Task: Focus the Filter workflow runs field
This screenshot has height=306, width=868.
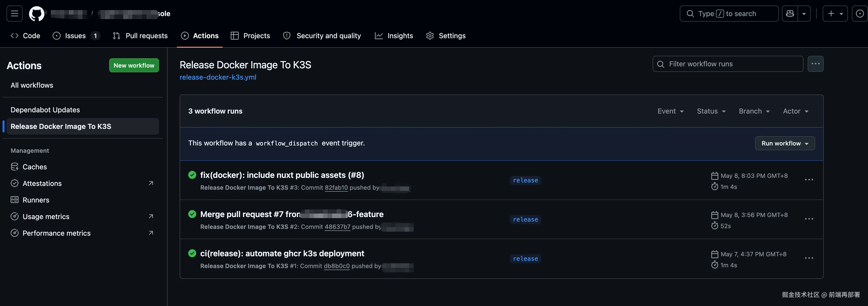Action: [x=728, y=64]
